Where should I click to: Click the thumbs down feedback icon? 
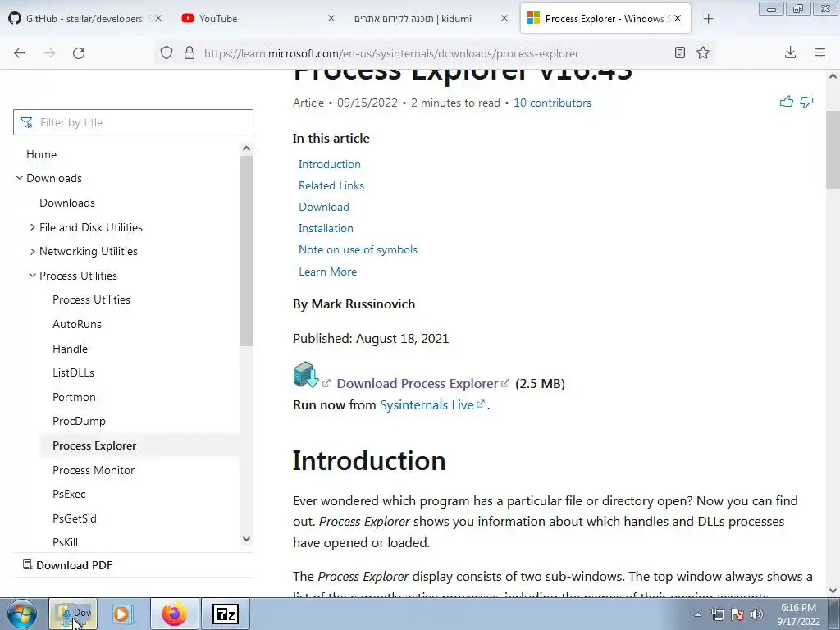pyautogui.click(x=806, y=102)
